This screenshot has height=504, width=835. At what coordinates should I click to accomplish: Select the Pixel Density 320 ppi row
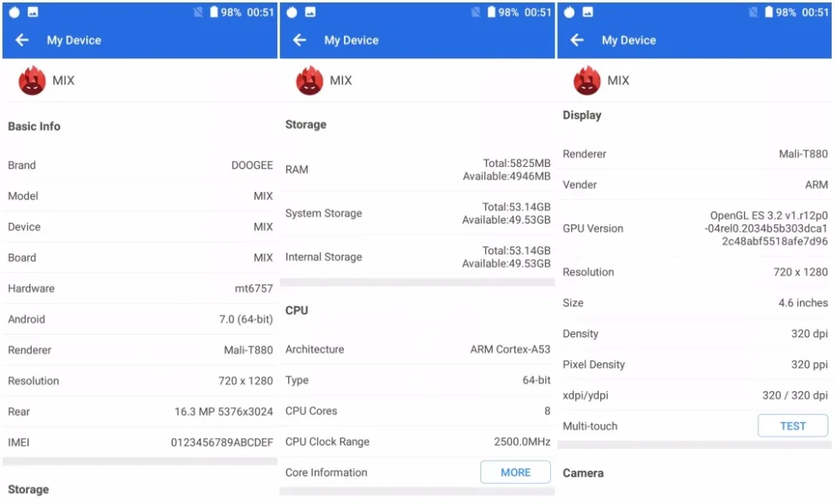(695, 365)
